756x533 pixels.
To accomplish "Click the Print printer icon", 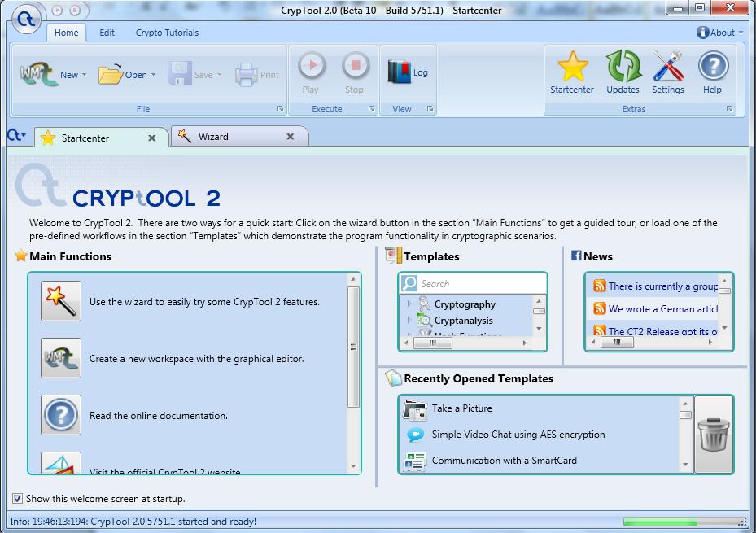I will pyautogui.click(x=247, y=75).
